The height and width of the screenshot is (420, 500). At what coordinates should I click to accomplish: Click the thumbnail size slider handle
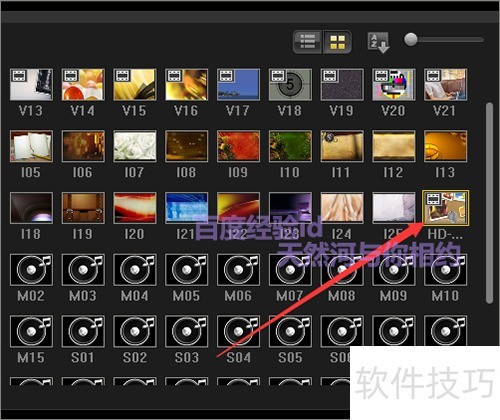point(411,39)
